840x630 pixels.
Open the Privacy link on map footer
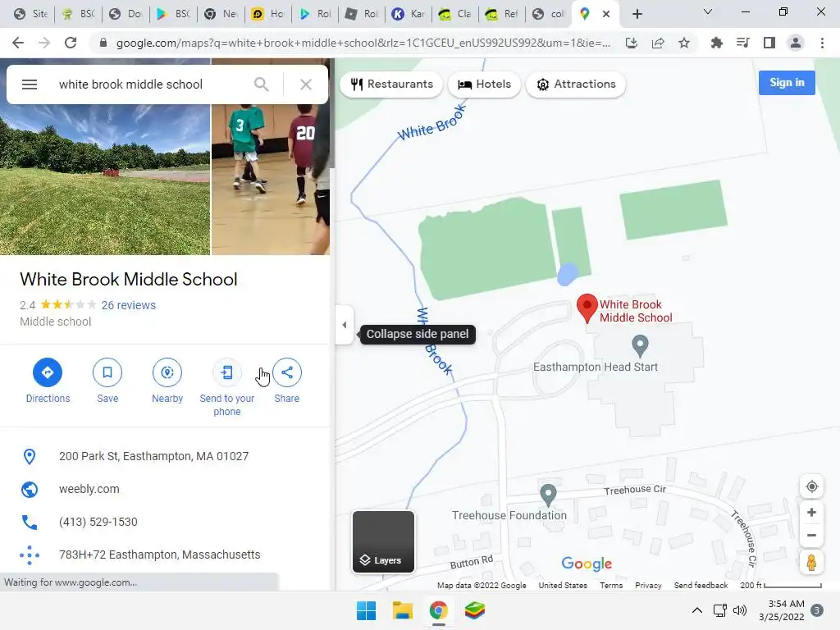pyautogui.click(x=648, y=585)
